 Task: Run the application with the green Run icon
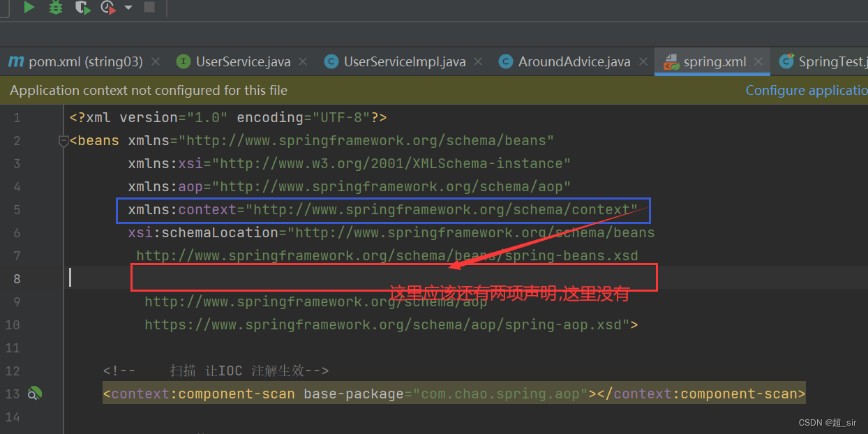(28, 8)
